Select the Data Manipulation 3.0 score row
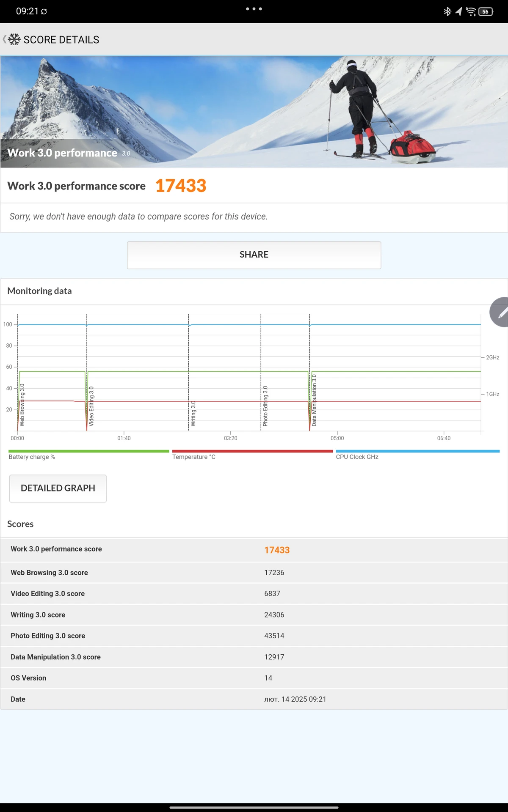 [x=254, y=657]
